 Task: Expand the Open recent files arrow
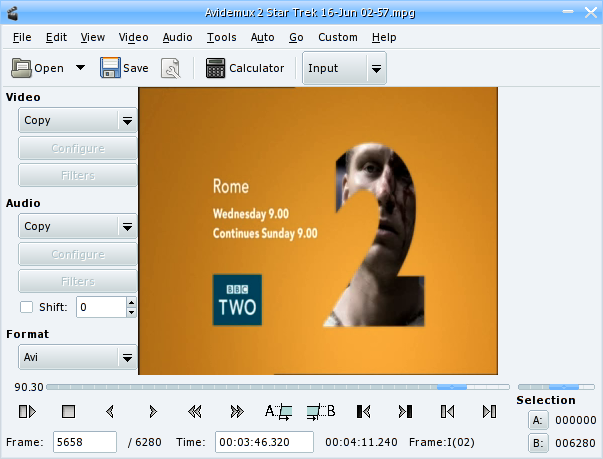80,68
